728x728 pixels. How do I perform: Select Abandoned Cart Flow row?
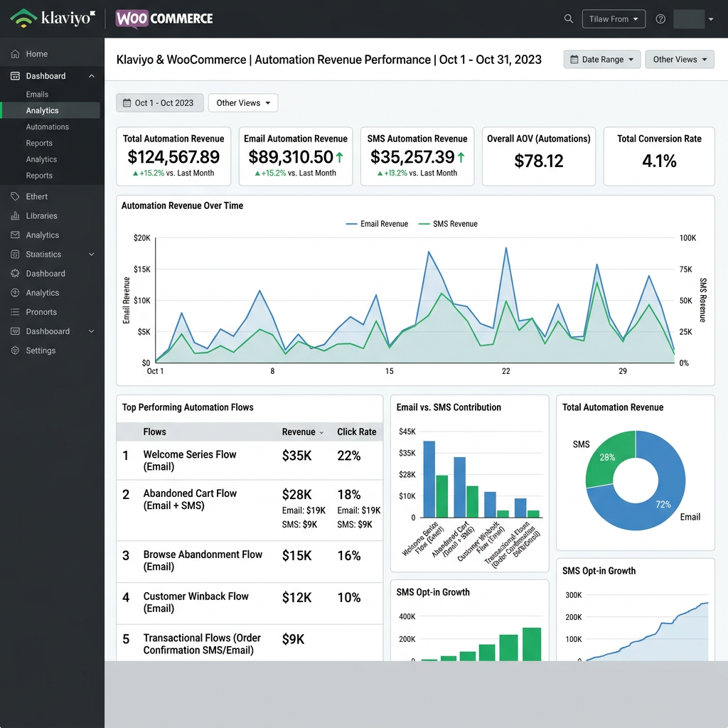(x=250, y=510)
